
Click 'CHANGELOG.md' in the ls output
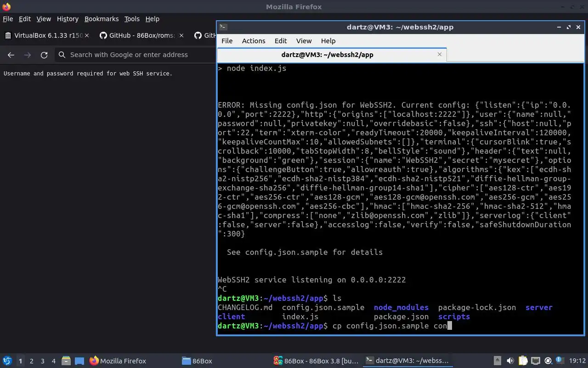coord(245,307)
